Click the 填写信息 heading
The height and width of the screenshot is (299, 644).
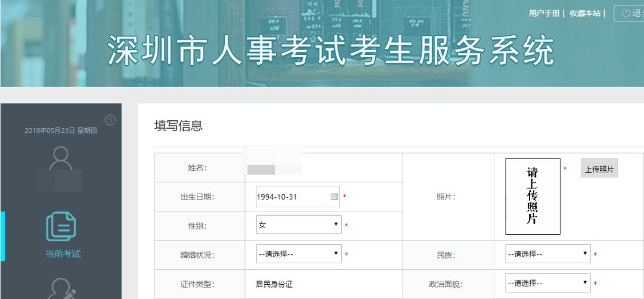tap(178, 126)
